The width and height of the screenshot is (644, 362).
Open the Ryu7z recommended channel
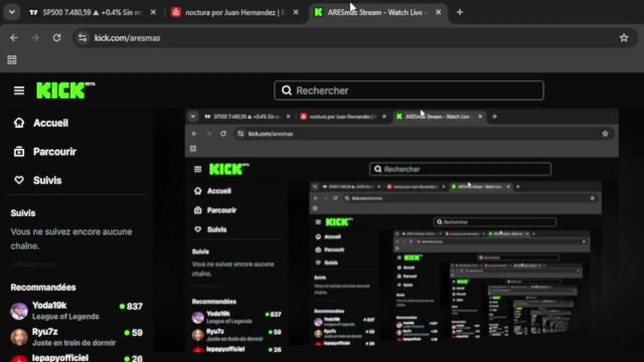(x=76, y=337)
